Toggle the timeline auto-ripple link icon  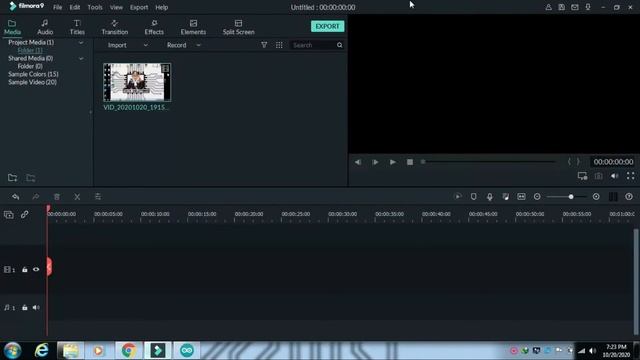click(x=24, y=214)
